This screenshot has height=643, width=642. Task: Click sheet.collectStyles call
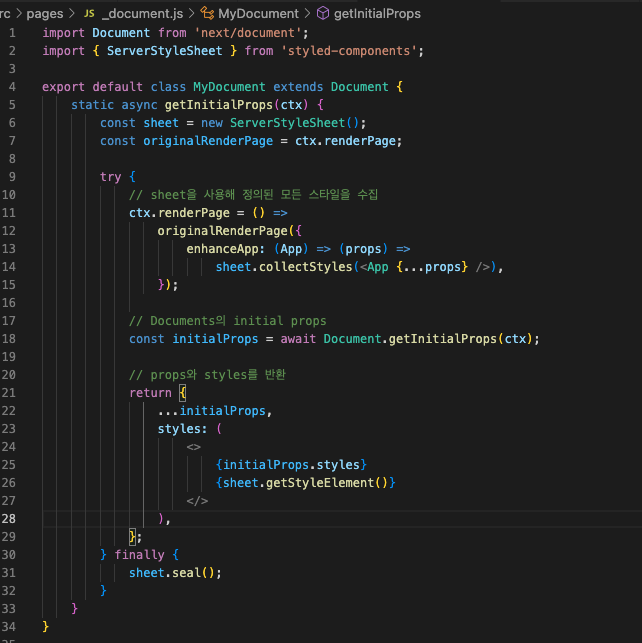click(284, 267)
